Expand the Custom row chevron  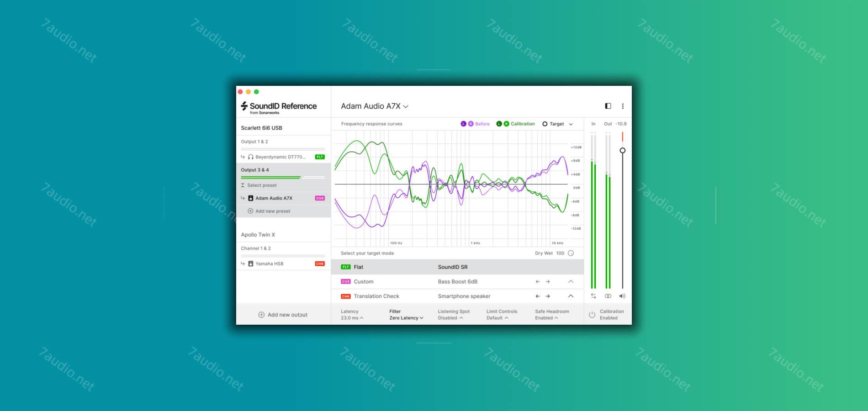(571, 282)
